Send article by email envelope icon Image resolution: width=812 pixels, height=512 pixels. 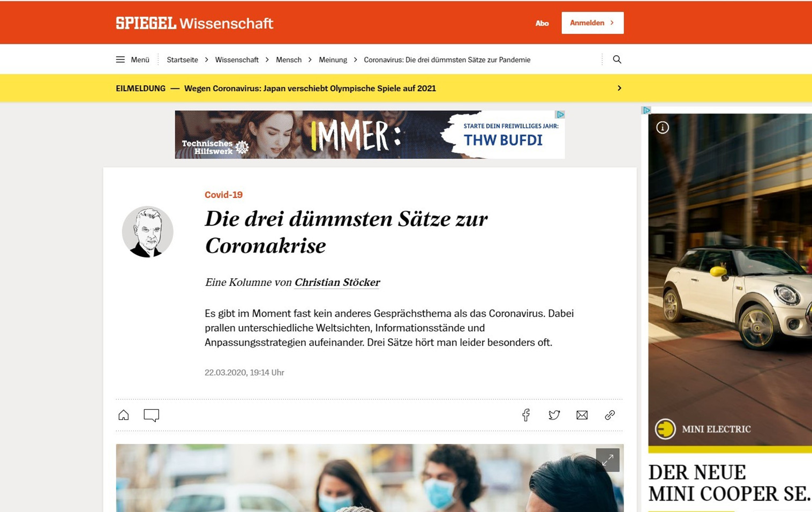(582, 415)
